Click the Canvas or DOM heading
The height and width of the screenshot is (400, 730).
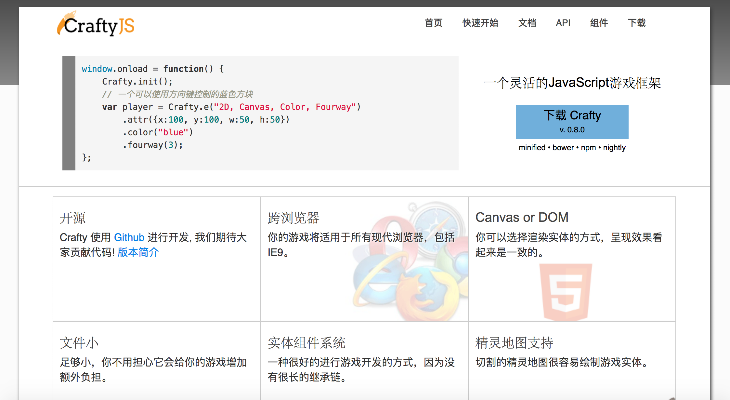tap(521, 217)
